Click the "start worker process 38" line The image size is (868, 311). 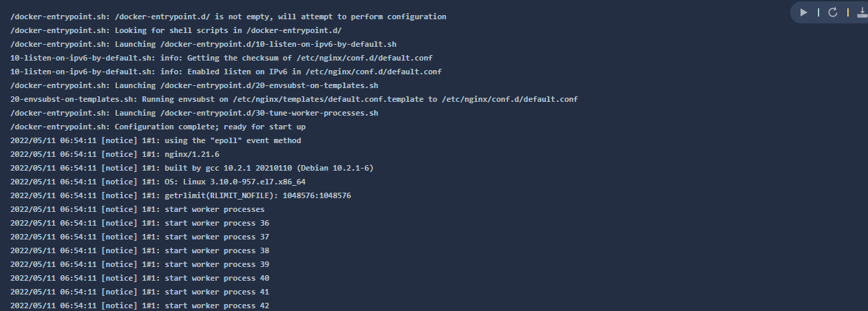click(x=140, y=250)
